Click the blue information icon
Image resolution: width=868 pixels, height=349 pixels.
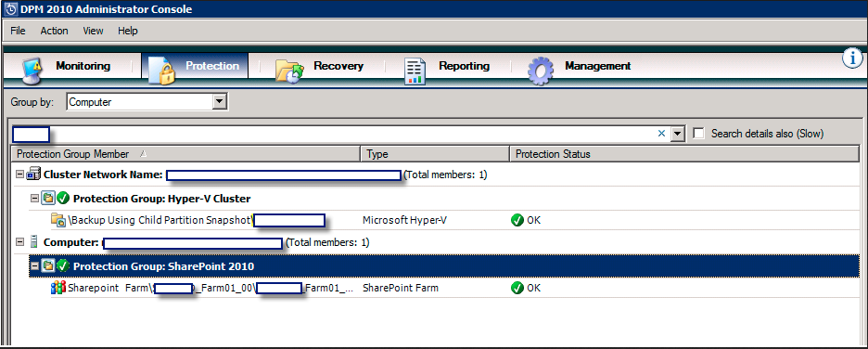click(x=853, y=58)
